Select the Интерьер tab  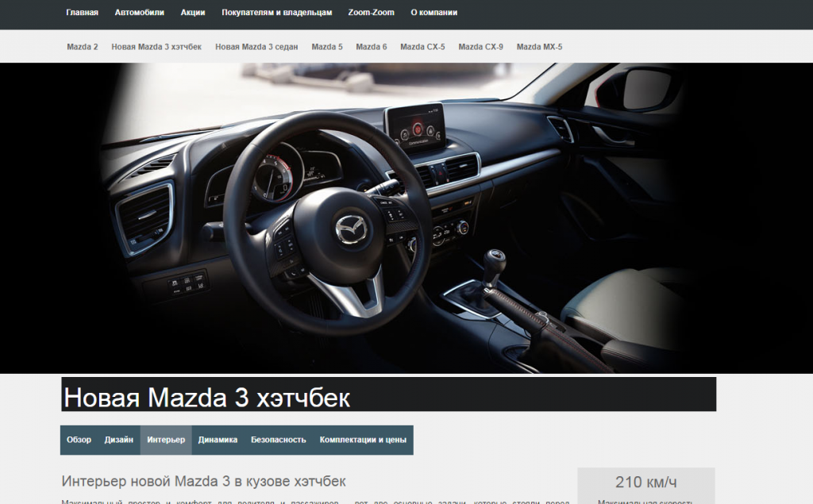[x=166, y=440]
